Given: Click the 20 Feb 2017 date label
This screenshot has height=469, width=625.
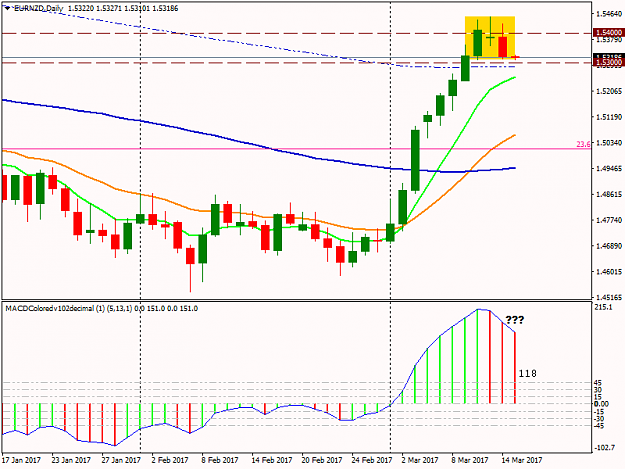Looking at the screenshot, I should coord(322,460).
